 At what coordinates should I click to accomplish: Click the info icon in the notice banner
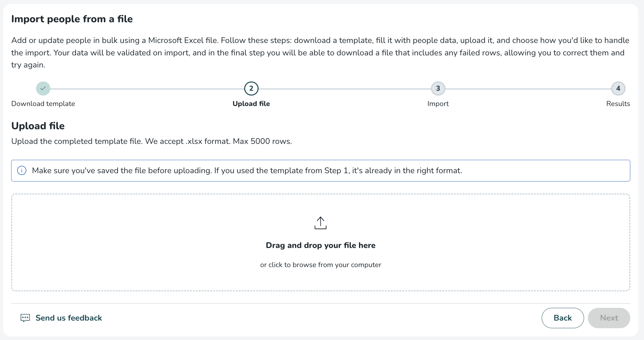(22, 171)
